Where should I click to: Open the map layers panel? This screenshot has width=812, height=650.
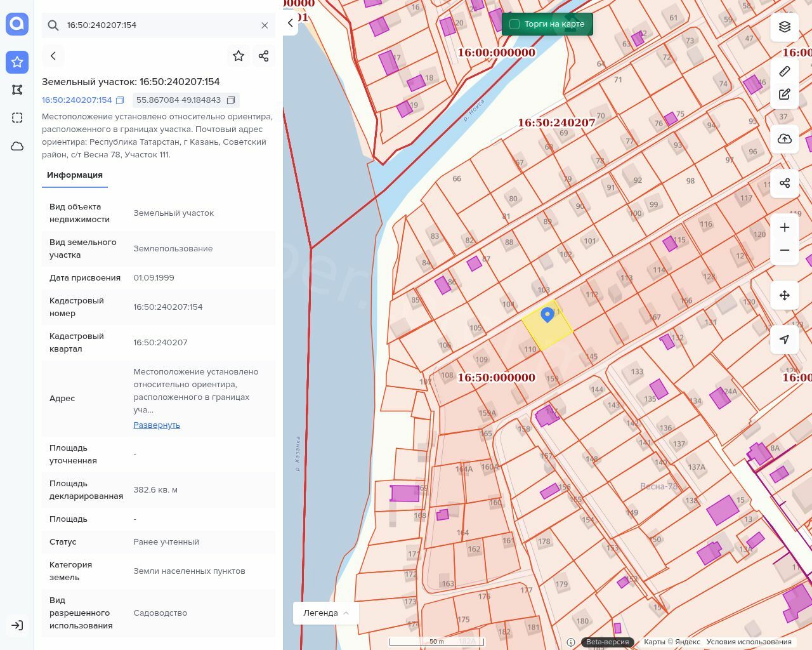(x=785, y=27)
